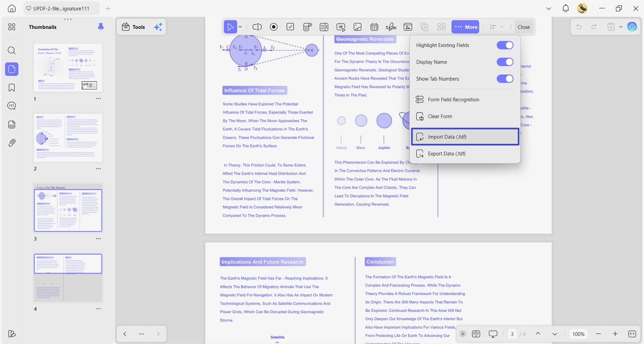Open a new tab with plus

click(108, 8)
